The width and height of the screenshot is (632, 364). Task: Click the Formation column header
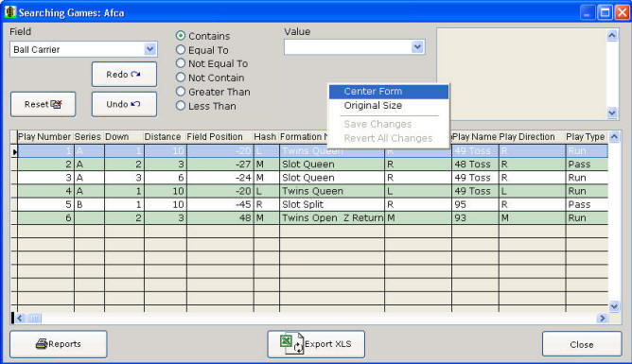(x=304, y=137)
